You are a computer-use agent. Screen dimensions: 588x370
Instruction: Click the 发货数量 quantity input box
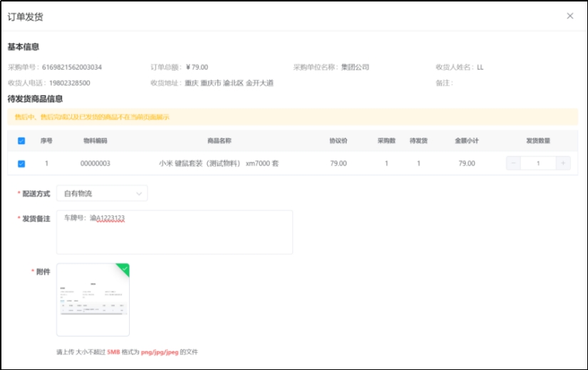point(538,163)
